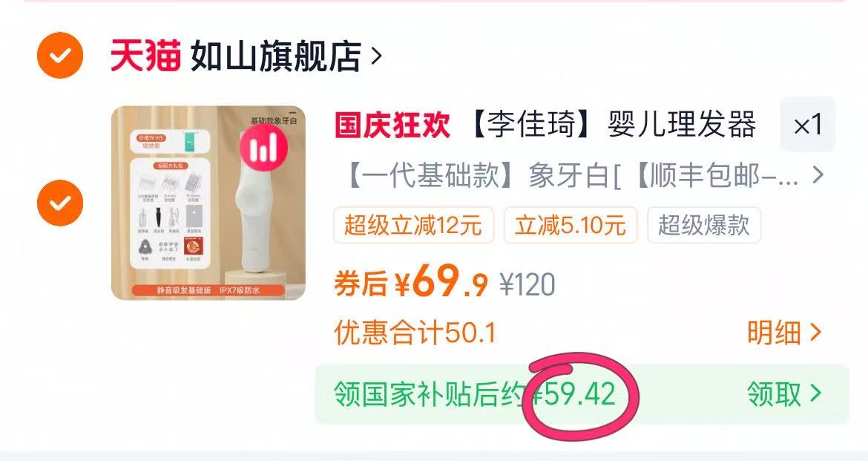
Task: Select the 立减5.10元 discount tag
Action: [x=571, y=226]
